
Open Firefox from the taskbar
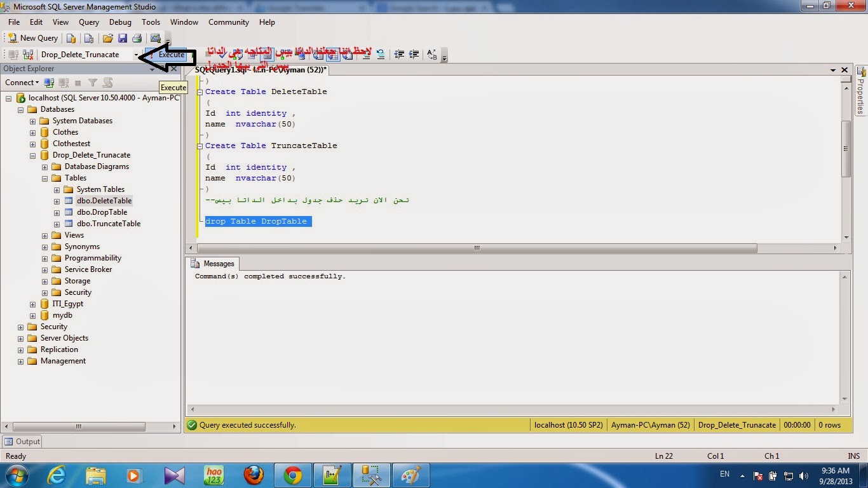254,475
